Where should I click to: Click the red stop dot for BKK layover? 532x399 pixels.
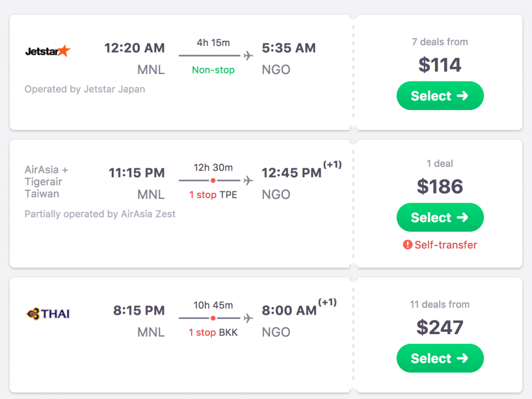213,318
